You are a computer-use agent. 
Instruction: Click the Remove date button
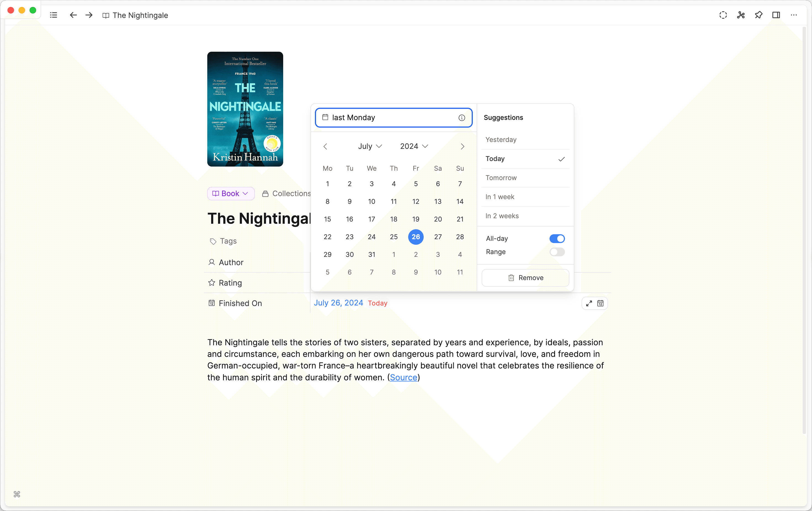(x=525, y=278)
